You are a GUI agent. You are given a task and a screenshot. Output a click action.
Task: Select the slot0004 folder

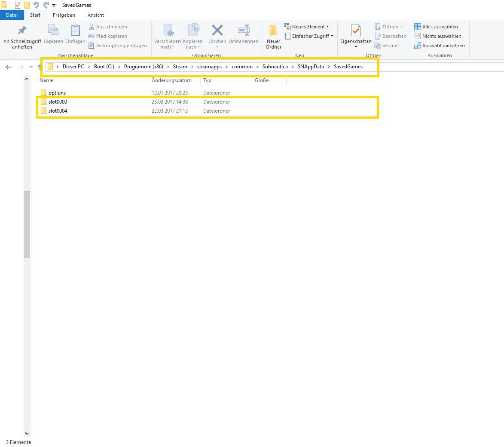[58, 110]
